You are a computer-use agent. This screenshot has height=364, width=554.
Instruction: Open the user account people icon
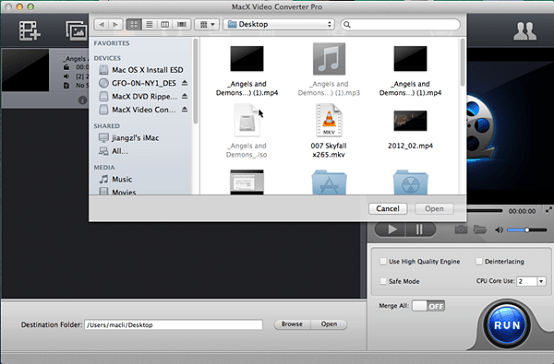pyautogui.click(x=525, y=31)
